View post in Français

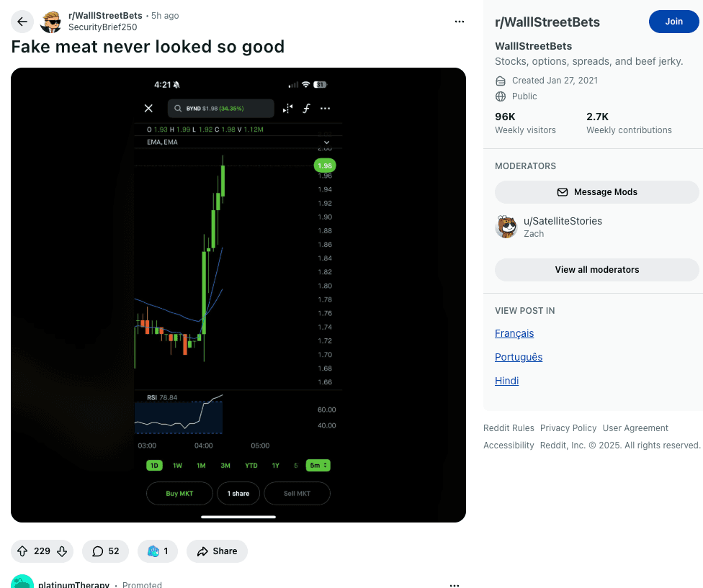[x=514, y=333]
